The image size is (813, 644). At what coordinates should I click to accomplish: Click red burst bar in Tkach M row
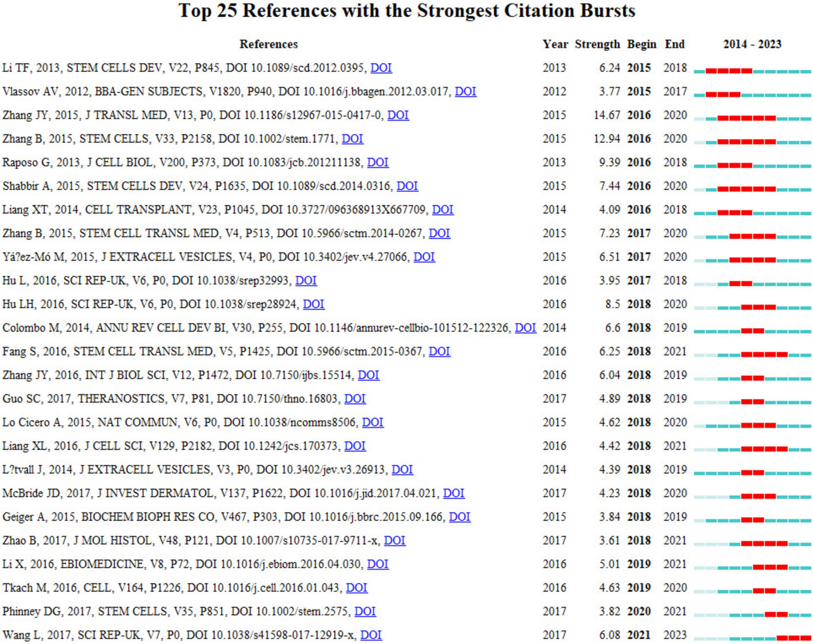click(764, 591)
